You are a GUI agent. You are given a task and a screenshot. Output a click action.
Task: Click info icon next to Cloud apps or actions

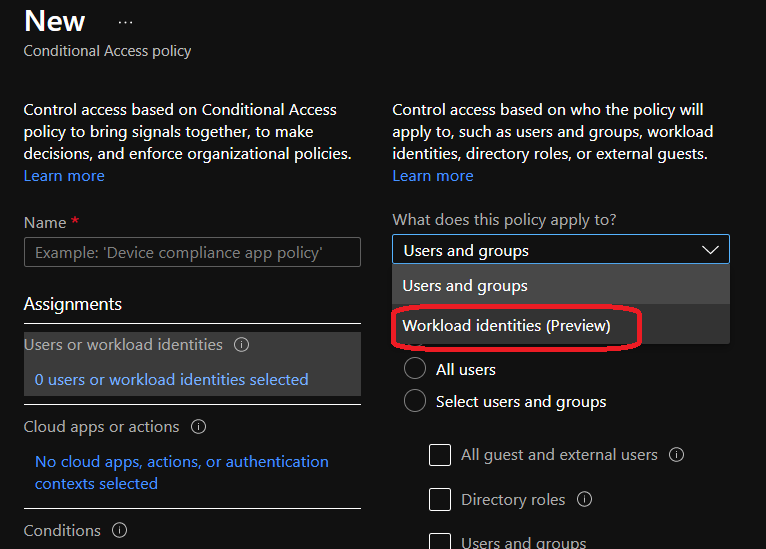pos(198,427)
